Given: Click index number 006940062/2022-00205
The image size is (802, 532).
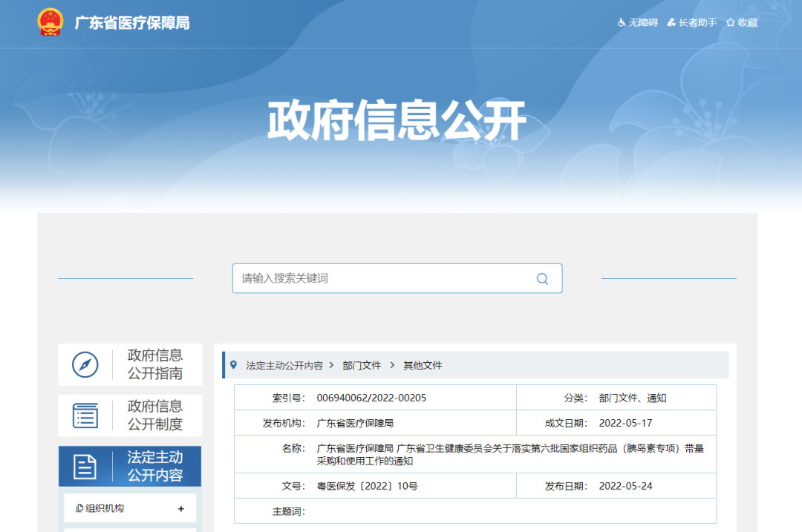Looking at the screenshot, I should pyautogui.click(x=371, y=398).
